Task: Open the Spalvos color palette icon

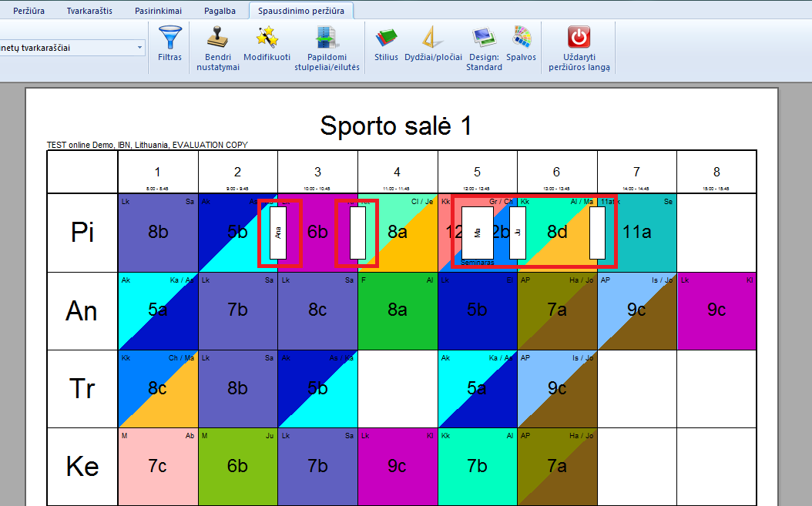Action: click(522, 37)
